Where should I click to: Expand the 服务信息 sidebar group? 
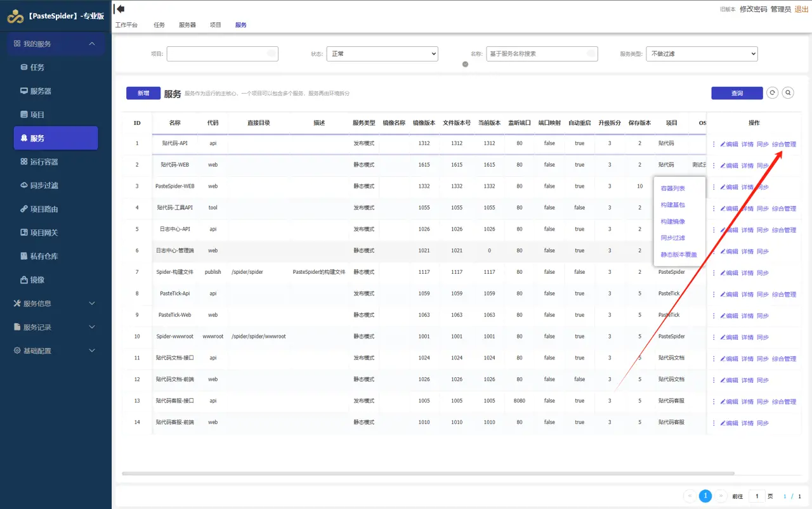pyautogui.click(x=56, y=304)
